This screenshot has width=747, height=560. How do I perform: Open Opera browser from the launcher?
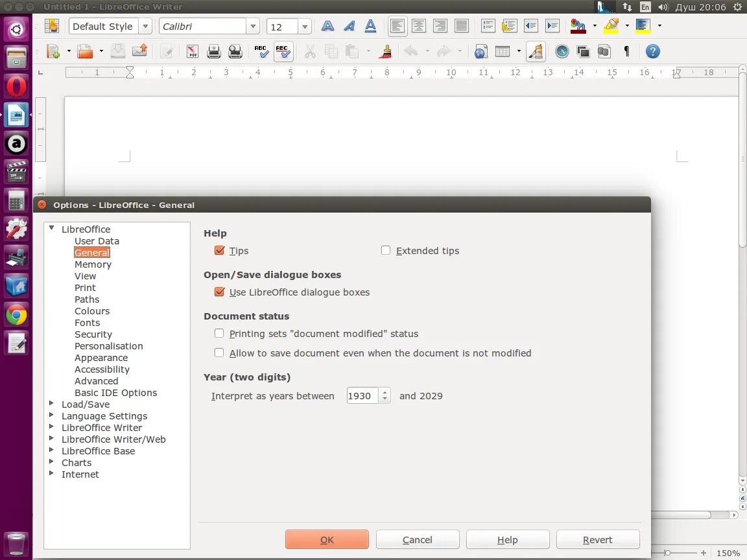pos(16,87)
